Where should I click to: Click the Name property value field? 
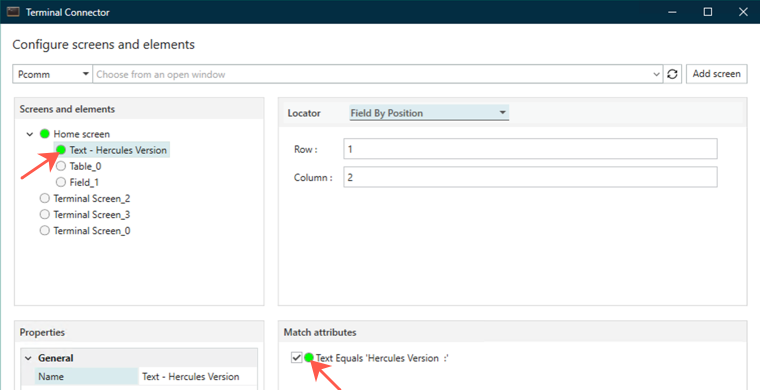pos(198,376)
